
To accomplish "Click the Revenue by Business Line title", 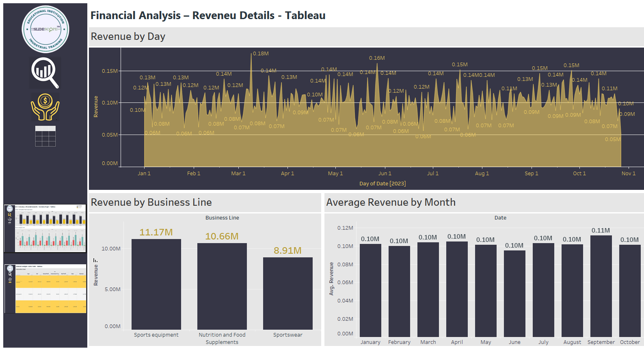I will coord(151,202).
